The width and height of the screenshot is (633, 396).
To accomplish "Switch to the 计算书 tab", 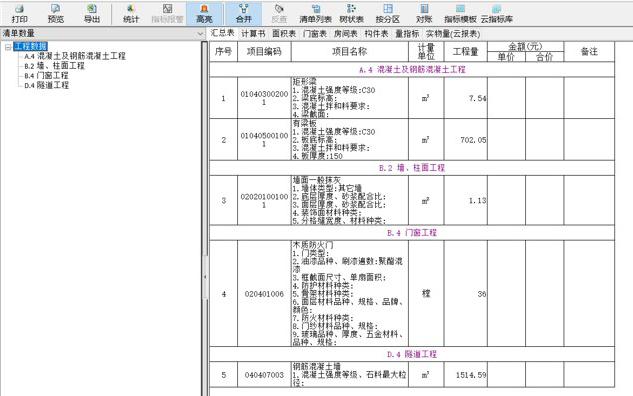I will pos(253,34).
